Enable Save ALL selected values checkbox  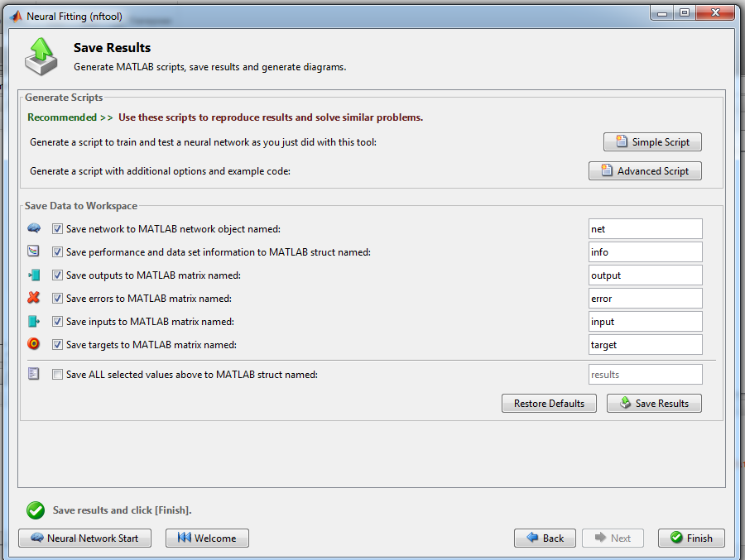[57, 375]
